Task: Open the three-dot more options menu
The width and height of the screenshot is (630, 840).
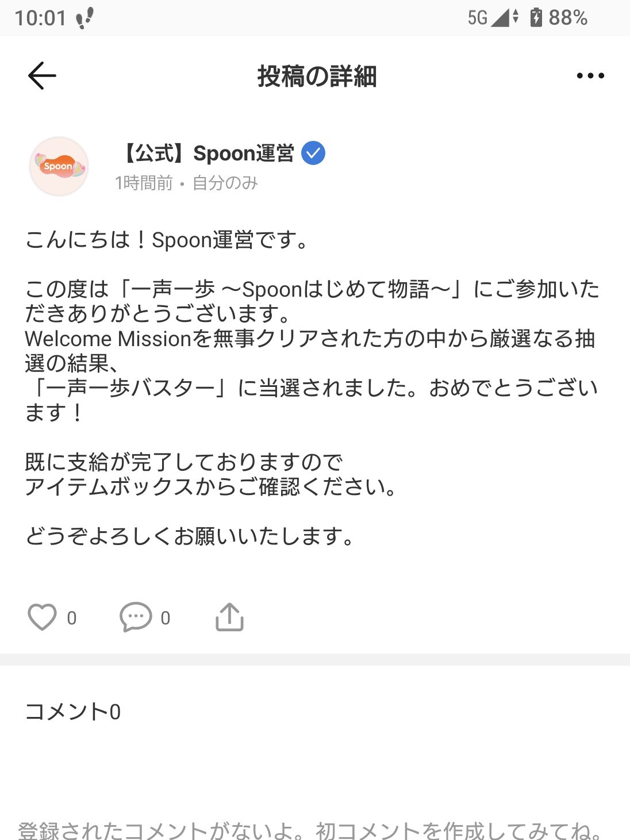Action: tap(590, 76)
